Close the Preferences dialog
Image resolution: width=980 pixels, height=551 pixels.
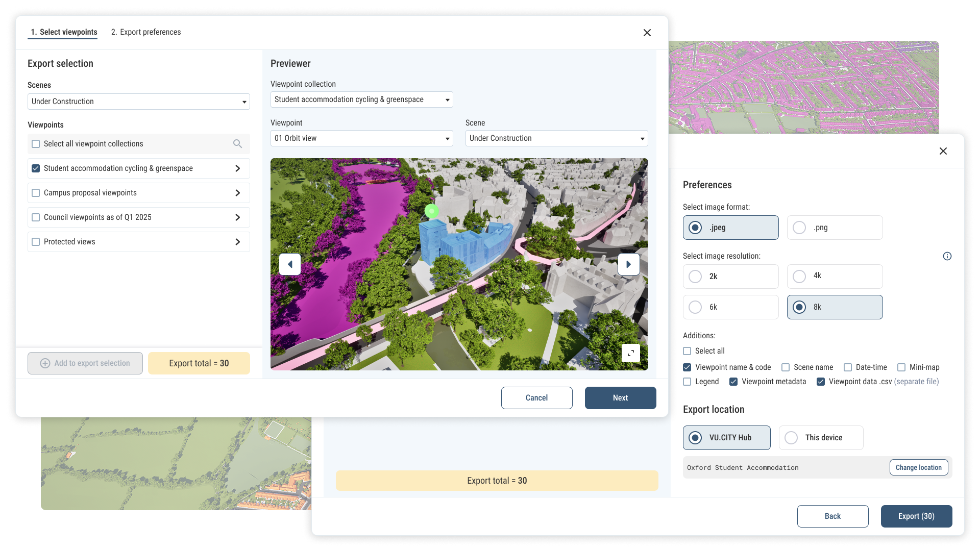[x=943, y=151]
